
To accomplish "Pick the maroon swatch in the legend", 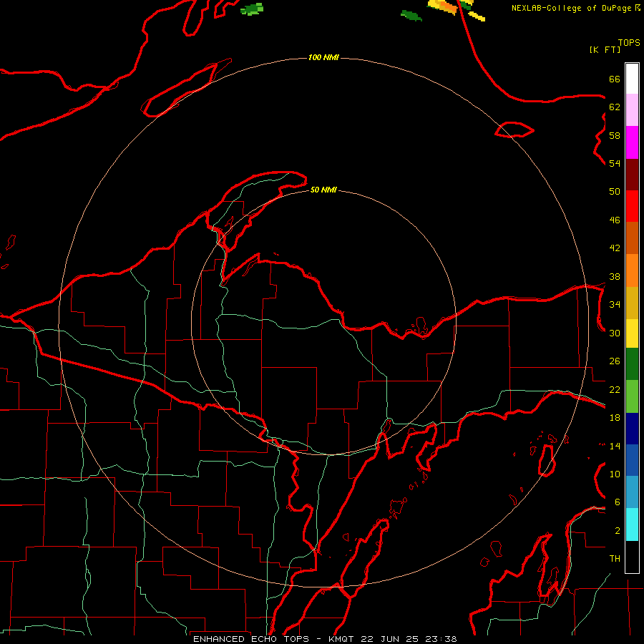I will (632, 174).
